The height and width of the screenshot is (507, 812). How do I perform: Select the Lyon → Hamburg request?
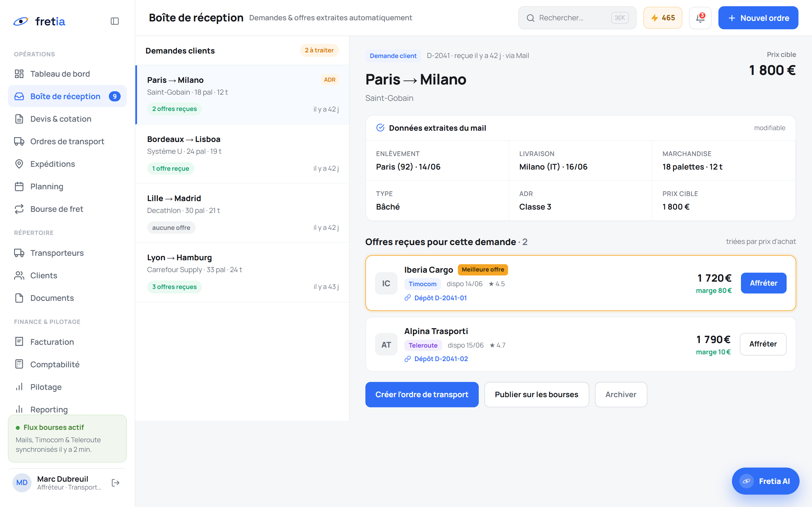tap(242, 272)
